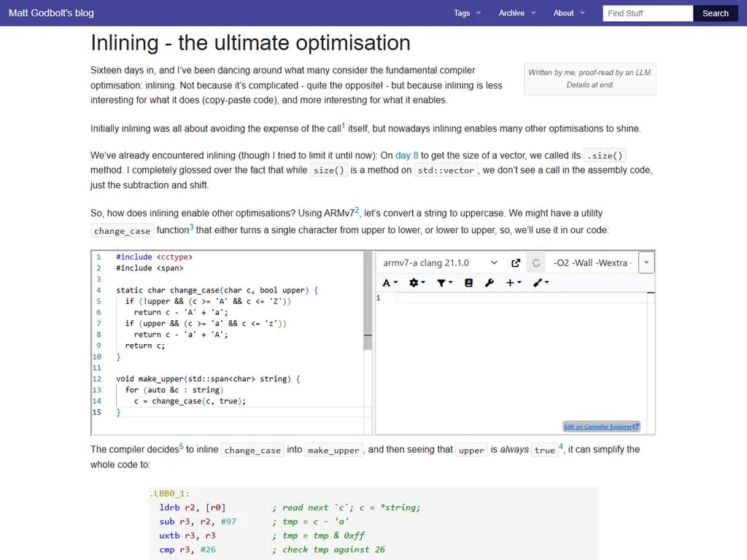Screen dimensions: 747x560
Task: Click the Find Stuff search field
Action: tap(647, 13)
